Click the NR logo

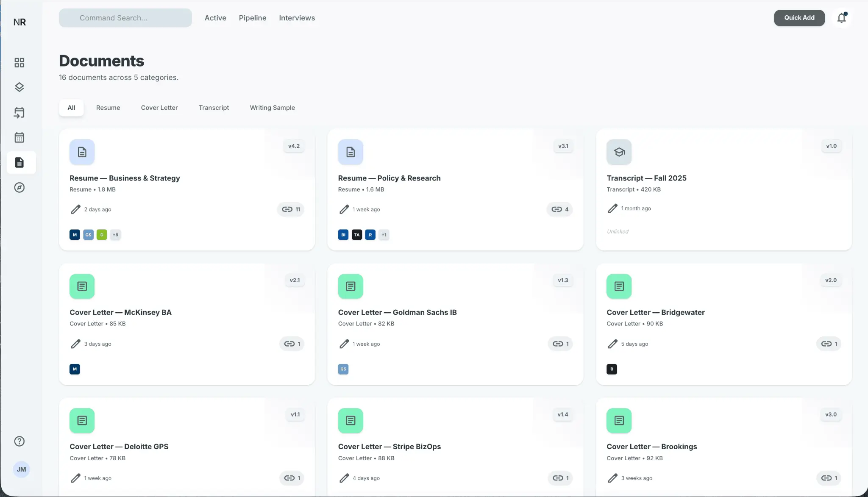coord(19,22)
